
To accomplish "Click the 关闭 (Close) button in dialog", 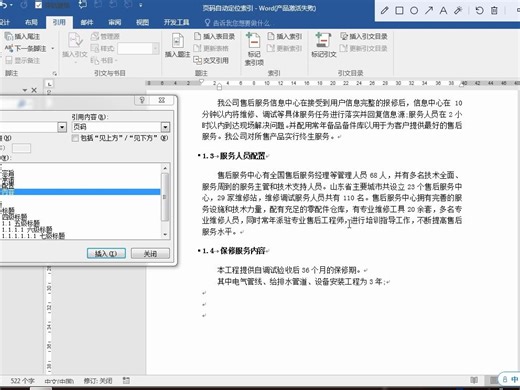I will coord(150,254).
